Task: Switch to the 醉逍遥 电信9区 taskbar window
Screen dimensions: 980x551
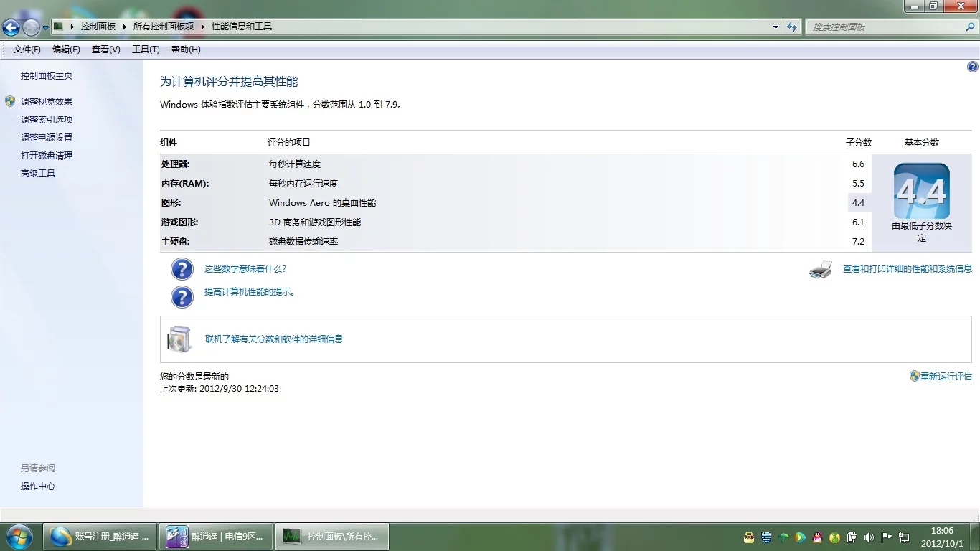Action: pyautogui.click(x=216, y=536)
